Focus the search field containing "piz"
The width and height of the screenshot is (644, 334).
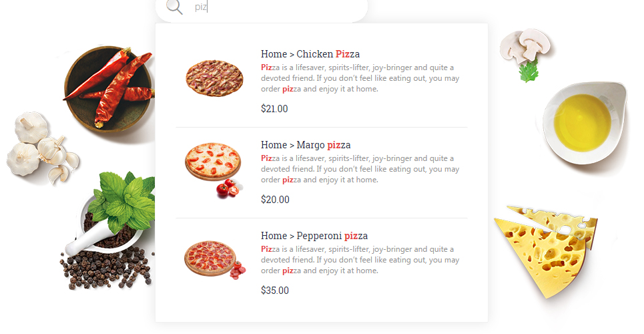262,8
